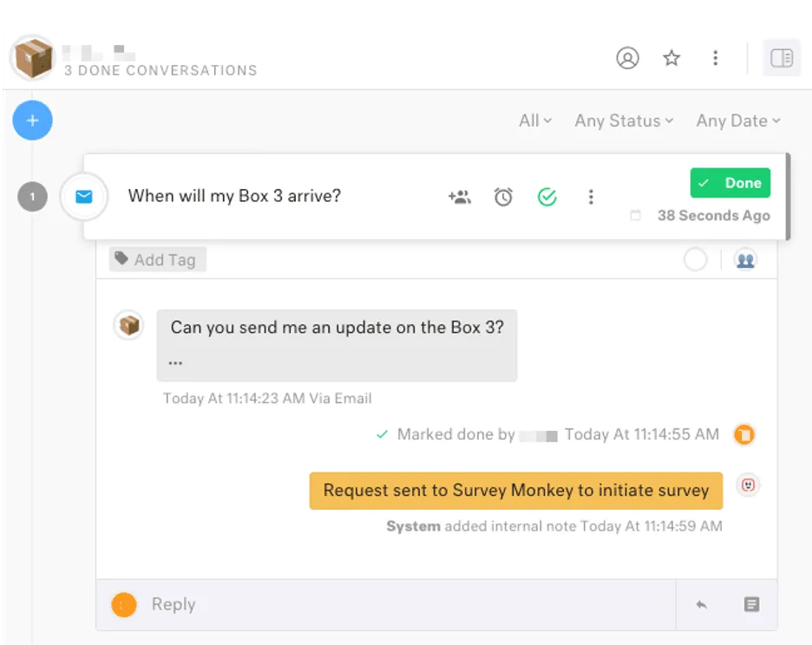Expand the truncated message ellipsis
The image size is (812, 645).
175,362
